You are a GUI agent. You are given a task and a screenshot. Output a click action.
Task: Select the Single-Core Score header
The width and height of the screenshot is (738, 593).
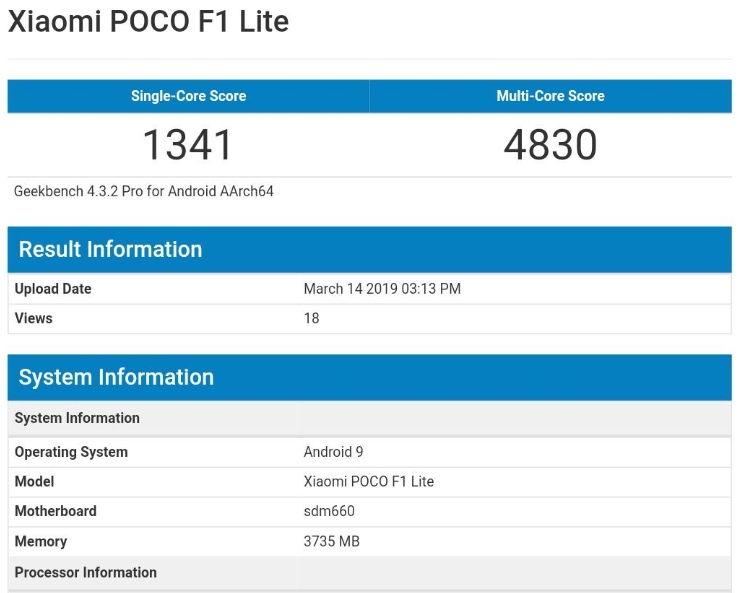tap(188, 96)
